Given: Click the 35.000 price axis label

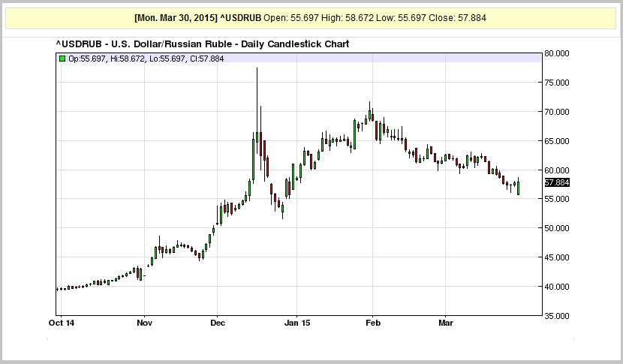Looking at the screenshot, I should point(557,316).
